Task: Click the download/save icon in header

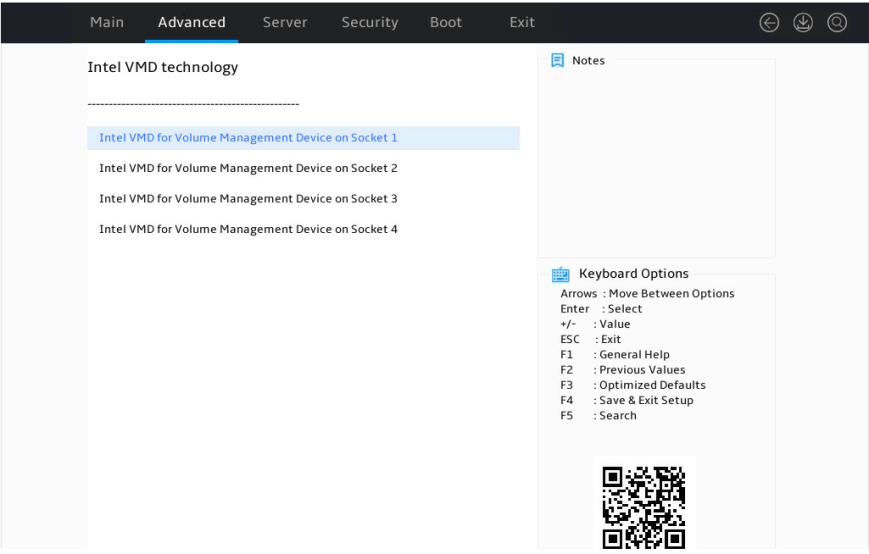Action: click(802, 23)
